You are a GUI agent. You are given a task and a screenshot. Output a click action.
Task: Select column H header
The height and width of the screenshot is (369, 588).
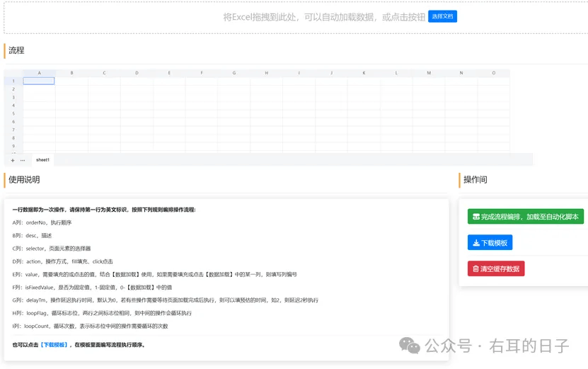tap(267, 73)
